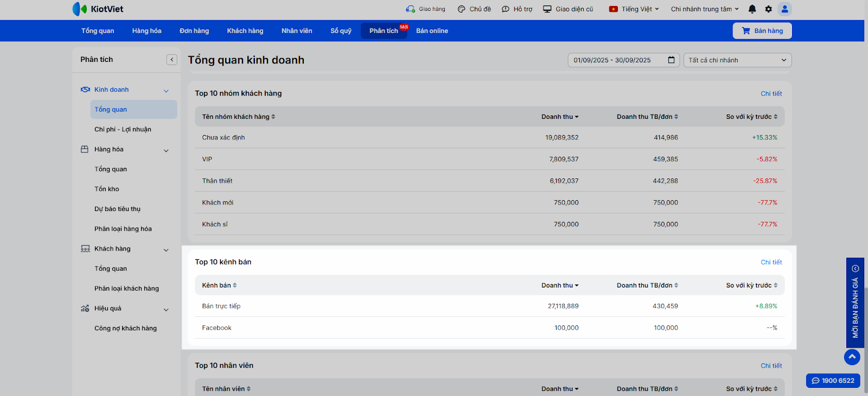Click the Giao hàng delivery truck icon
This screenshot has height=396, width=868.
pyautogui.click(x=410, y=9)
